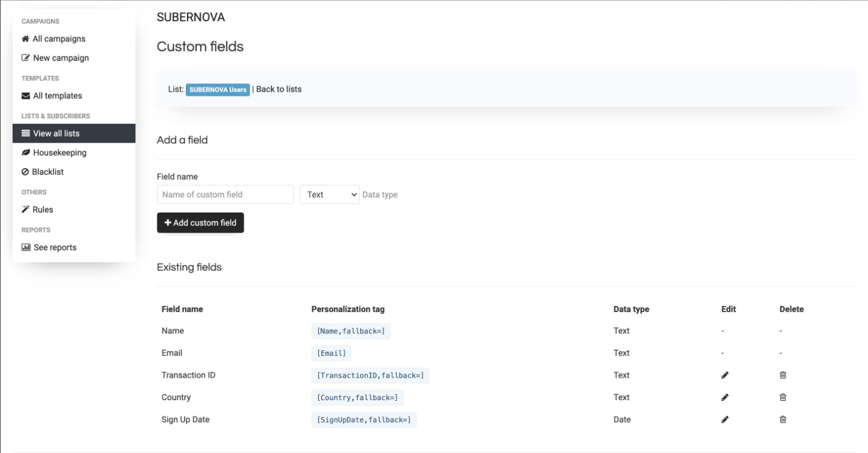Open the SUBERNOVA Users list badge
The height and width of the screenshot is (453, 868).
217,89
